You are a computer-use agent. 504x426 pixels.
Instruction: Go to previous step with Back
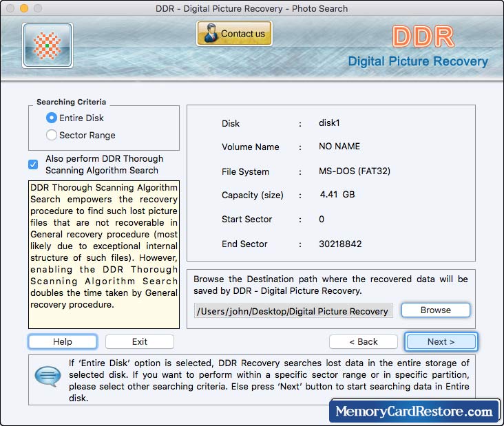[364, 341]
